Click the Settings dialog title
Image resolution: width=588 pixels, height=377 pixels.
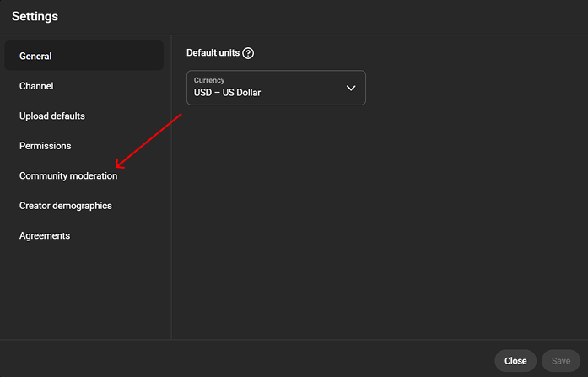pyautogui.click(x=35, y=17)
